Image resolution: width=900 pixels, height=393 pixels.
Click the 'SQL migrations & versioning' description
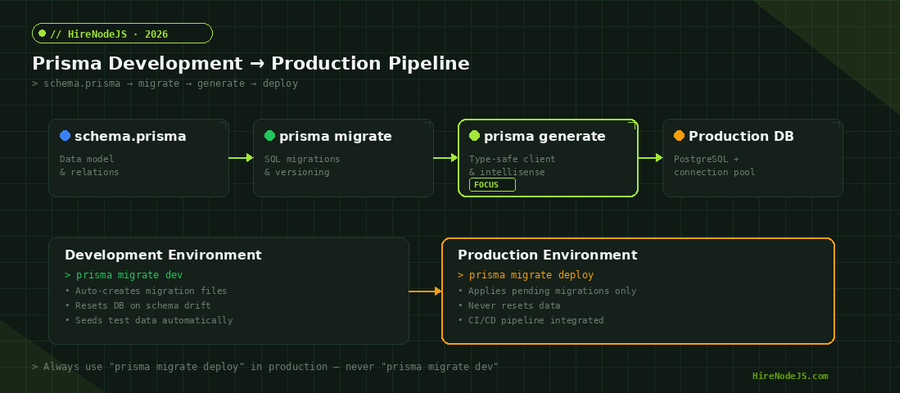302,165
